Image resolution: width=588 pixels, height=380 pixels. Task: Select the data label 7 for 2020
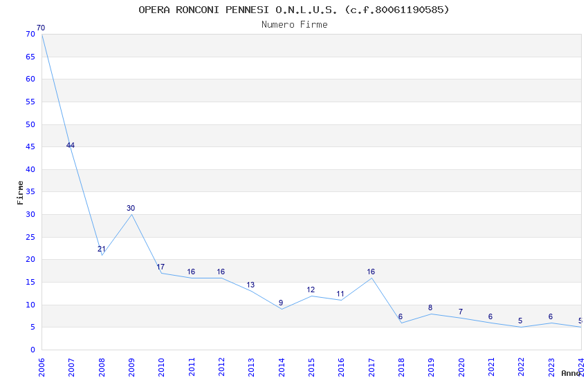tap(461, 312)
